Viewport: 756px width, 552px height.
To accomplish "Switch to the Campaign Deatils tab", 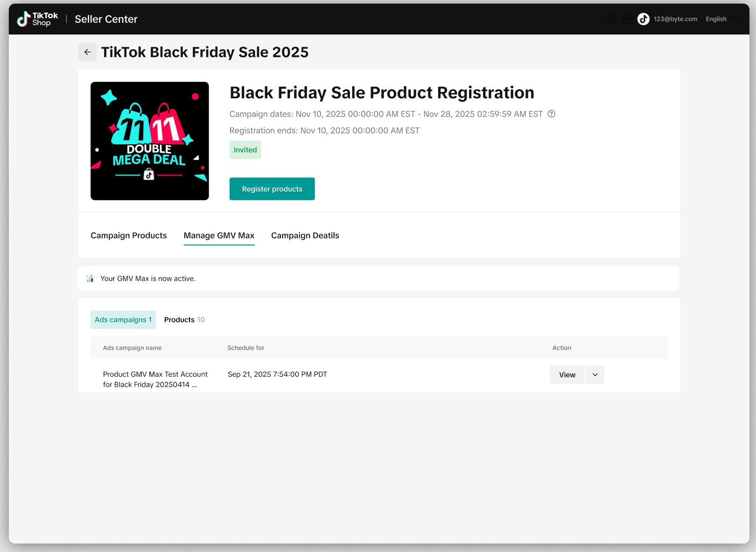I will [305, 236].
